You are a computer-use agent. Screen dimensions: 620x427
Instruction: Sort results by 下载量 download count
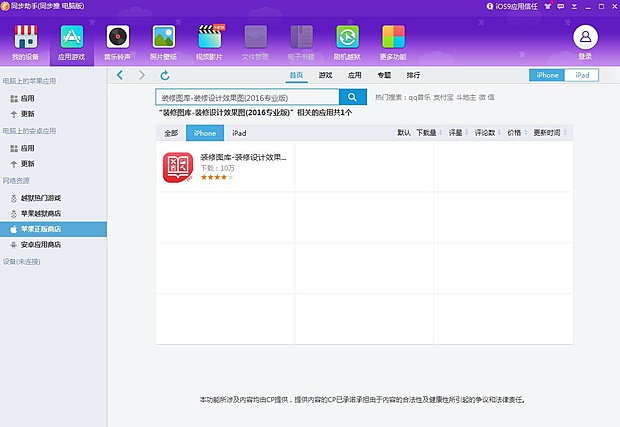click(427, 132)
